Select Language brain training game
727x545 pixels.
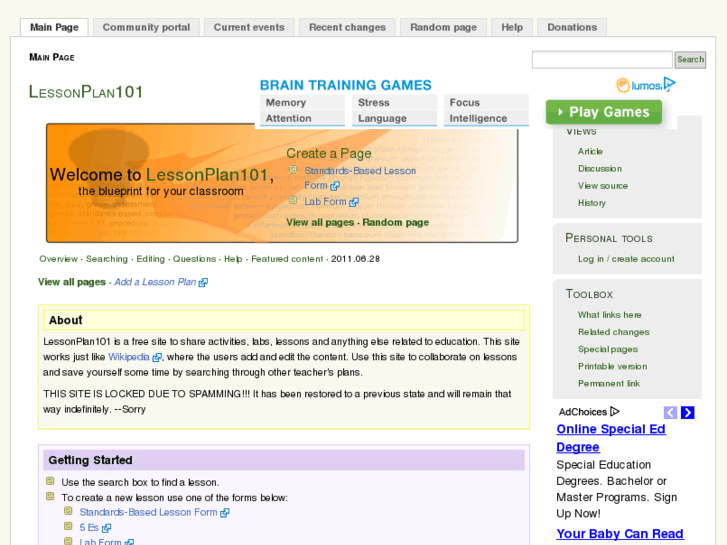(x=395, y=118)
